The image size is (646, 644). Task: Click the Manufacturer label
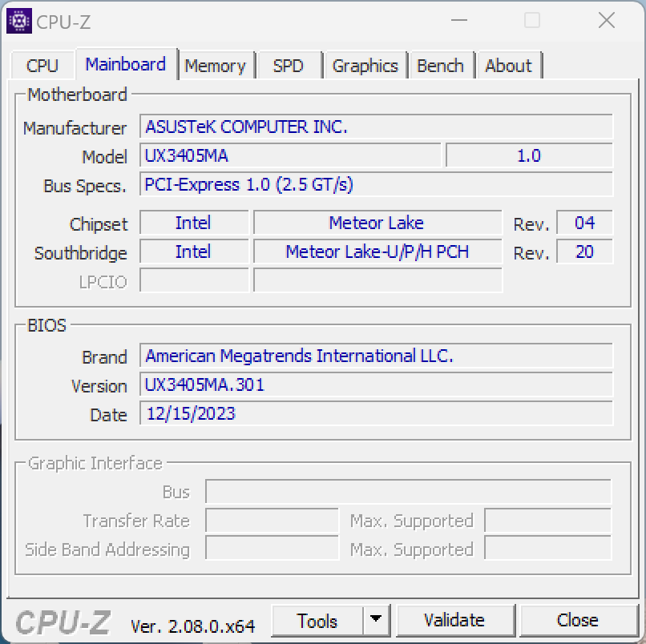tap(75, 128)
